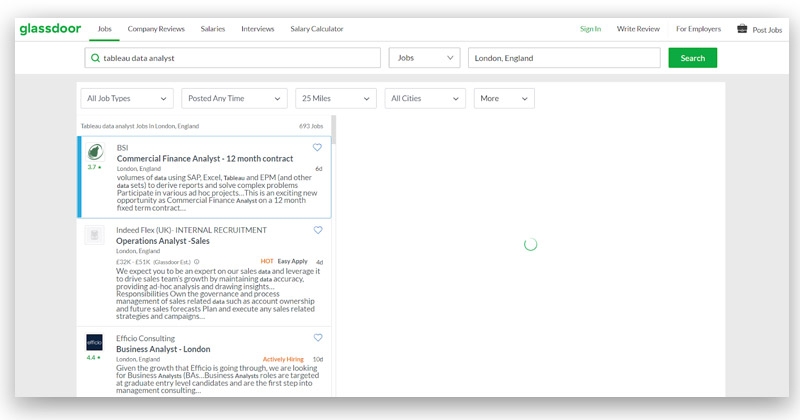Click the Efficio Consulting company logo

click(x=95, y=342)
